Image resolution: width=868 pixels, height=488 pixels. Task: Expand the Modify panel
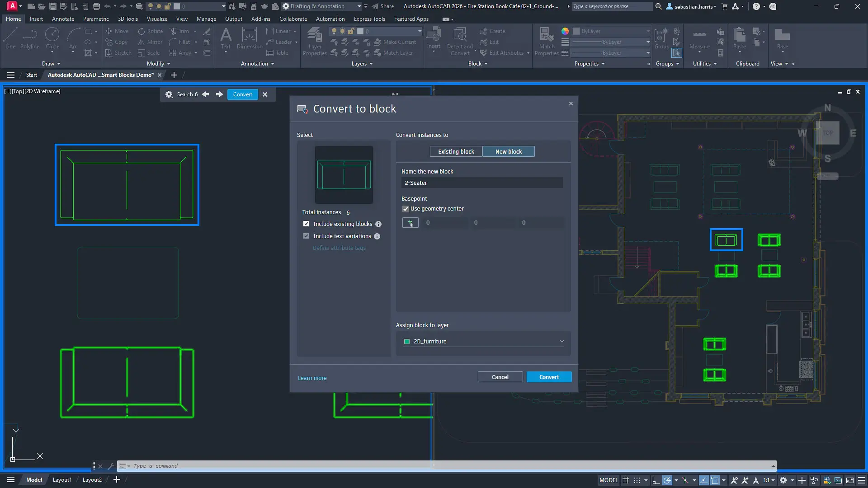tap(158, 63)
